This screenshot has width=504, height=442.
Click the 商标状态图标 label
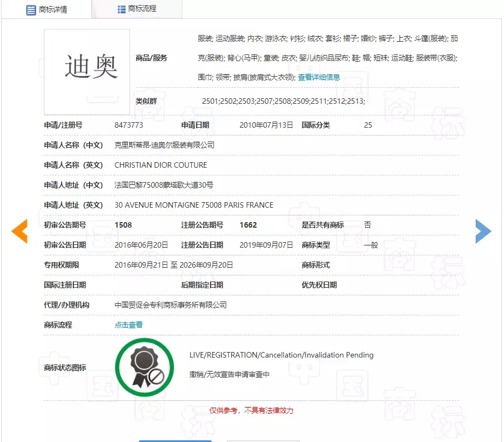(65, 368)
